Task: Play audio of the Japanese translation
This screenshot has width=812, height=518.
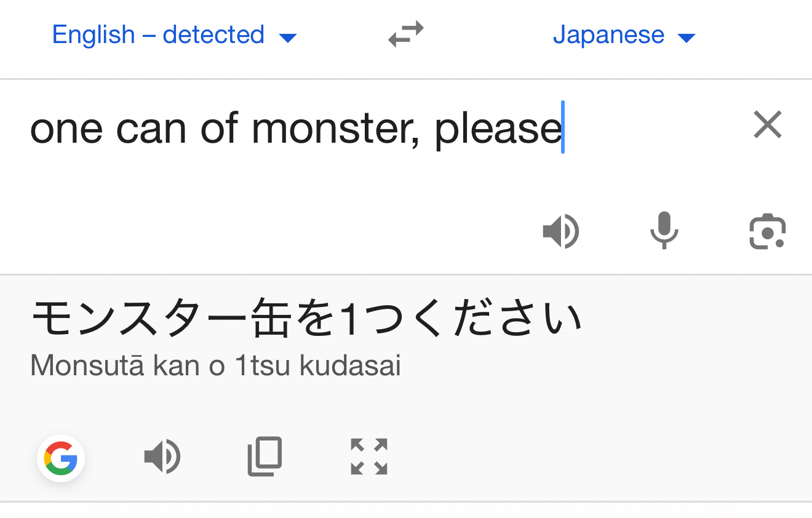Action: (162, 457)
